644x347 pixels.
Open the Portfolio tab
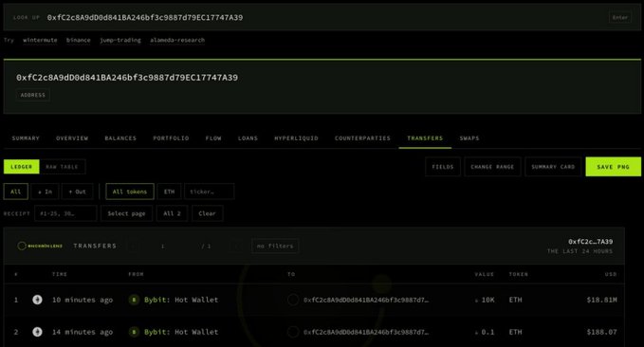pos(171,138)
